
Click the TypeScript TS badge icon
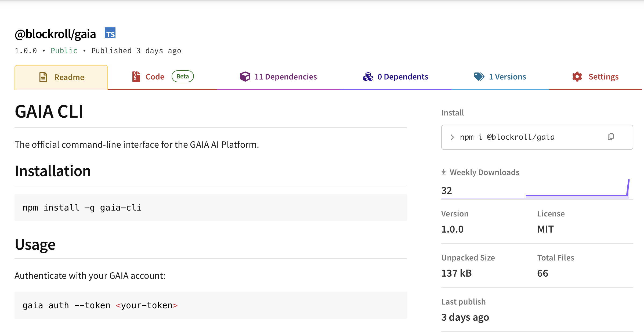(x=110, y=33)
